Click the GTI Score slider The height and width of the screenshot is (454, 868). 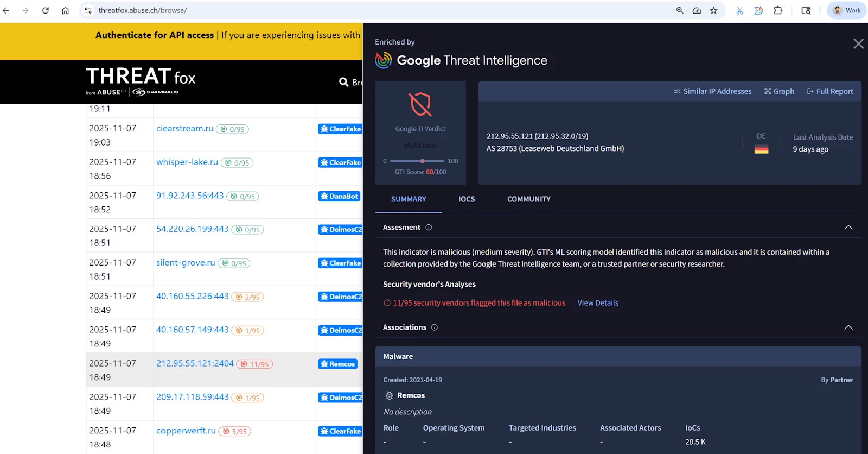[x=417, y=161]
